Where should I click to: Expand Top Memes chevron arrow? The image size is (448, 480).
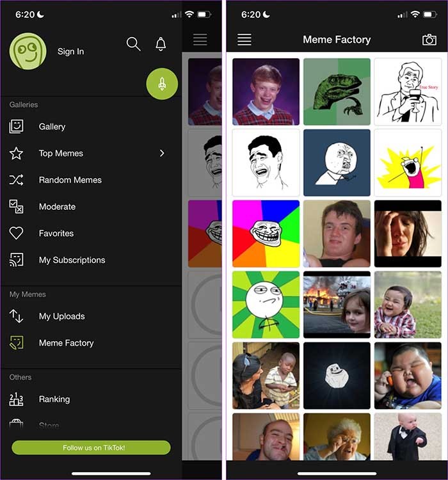(x=162, y=154)
